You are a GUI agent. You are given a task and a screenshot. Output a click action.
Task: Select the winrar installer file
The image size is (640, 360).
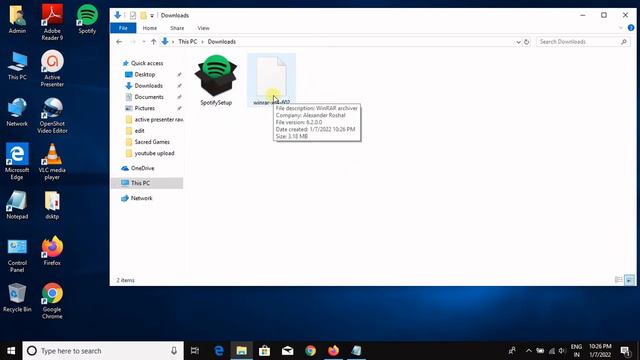point(271,80)
